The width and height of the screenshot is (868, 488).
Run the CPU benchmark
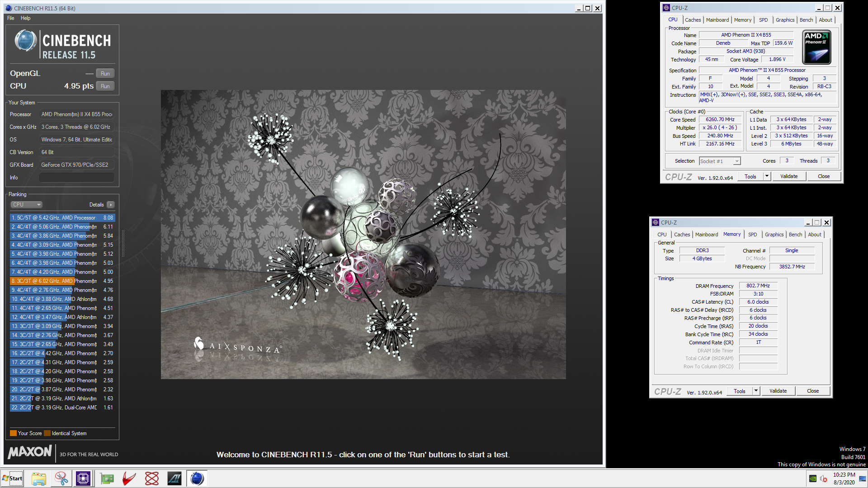(x=105, y=86)
